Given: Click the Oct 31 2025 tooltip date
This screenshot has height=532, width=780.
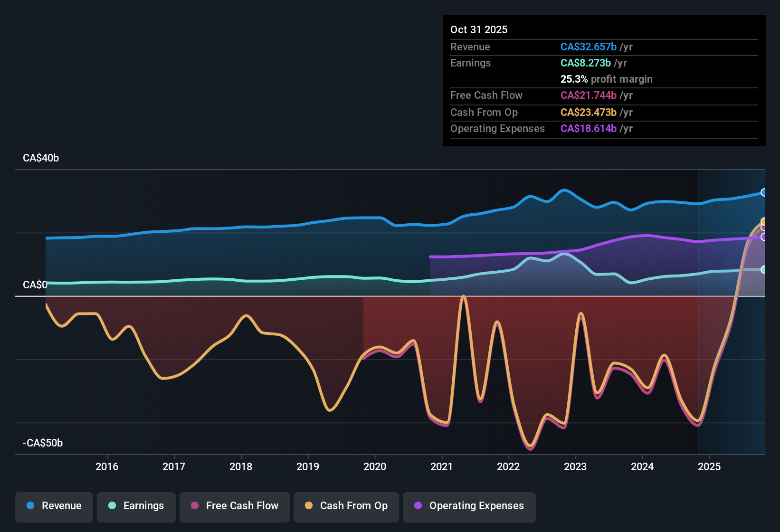Looking at the screenshot, I should point(479,29).
